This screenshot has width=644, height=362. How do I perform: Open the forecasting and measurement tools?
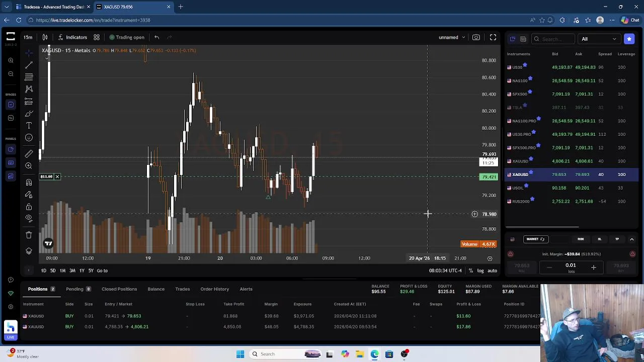(29, 102)
